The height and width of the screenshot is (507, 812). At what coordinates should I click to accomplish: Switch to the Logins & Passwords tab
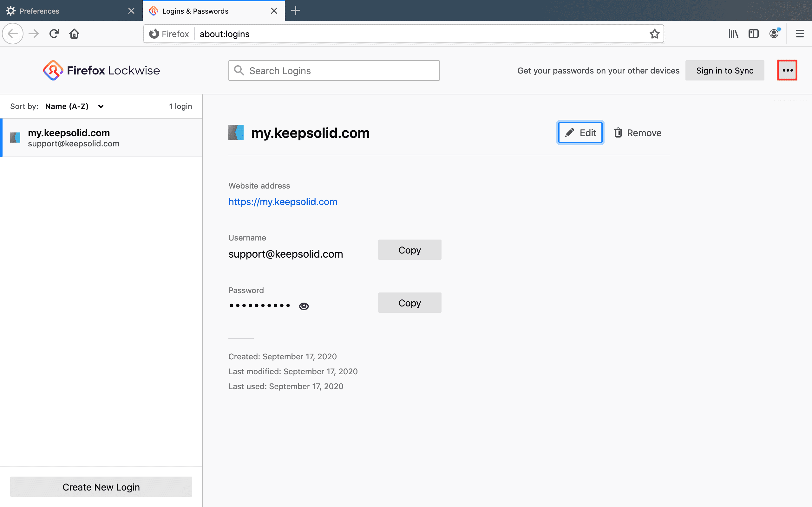point(195,10)
